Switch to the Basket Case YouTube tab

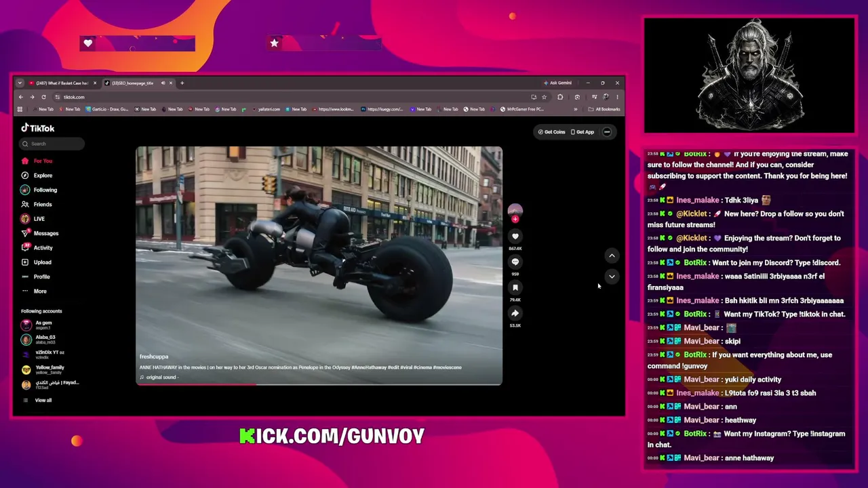pyautogui.click(x=61, y=83)
